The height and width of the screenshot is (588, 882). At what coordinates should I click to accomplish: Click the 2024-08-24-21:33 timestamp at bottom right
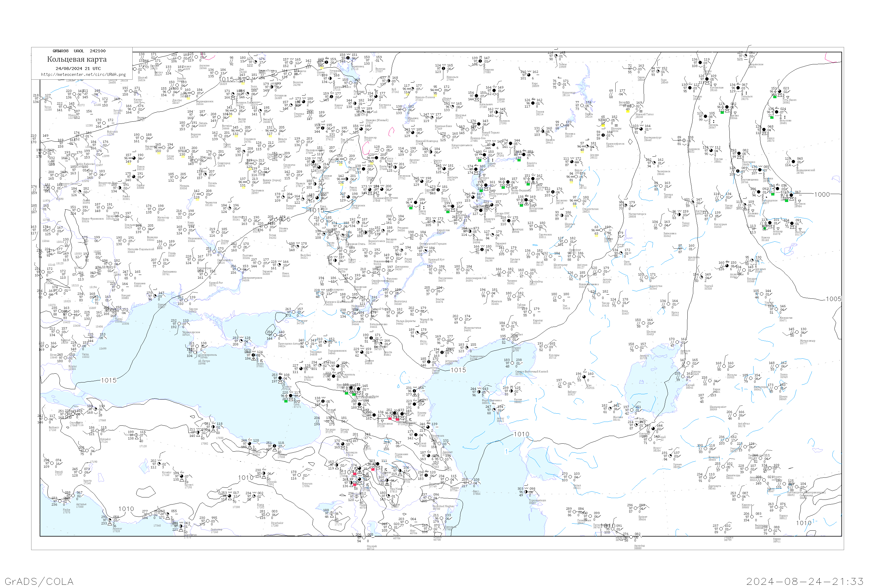805,581
